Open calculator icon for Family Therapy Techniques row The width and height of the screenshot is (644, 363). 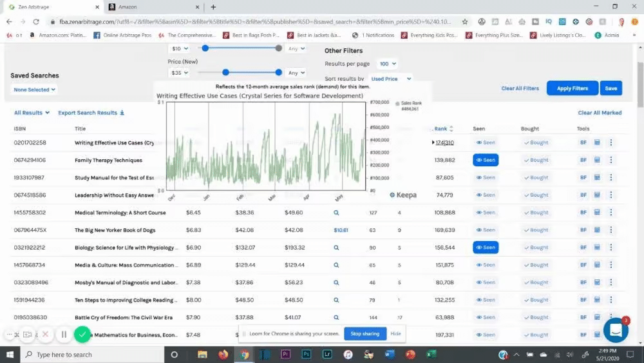click(x=597, y=160)
